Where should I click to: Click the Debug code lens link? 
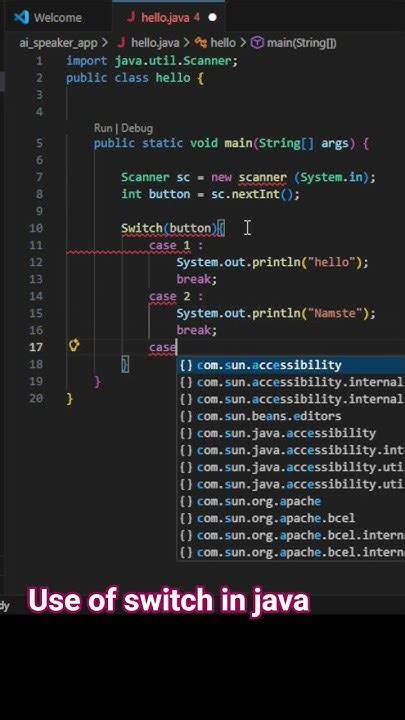[137, 128]
